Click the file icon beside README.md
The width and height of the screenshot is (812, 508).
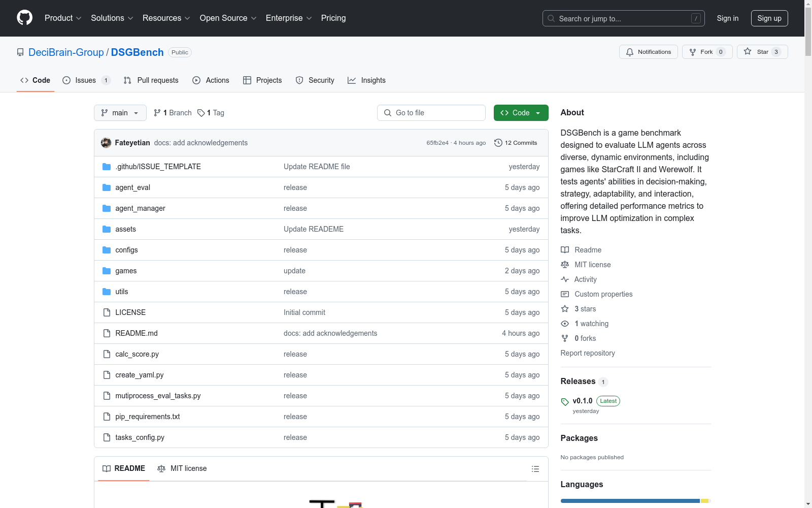107,333
